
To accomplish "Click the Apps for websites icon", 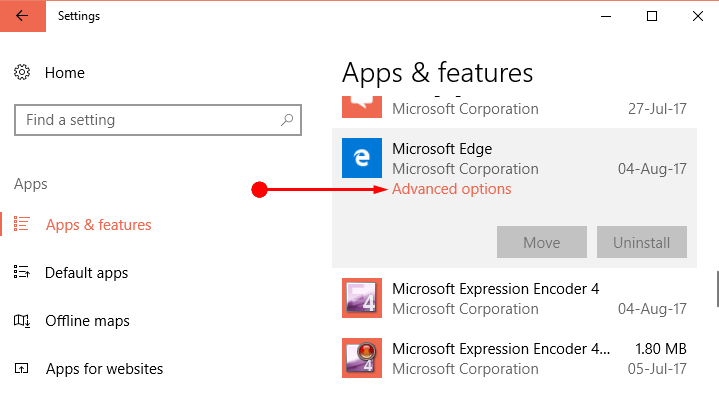I will [22, 368].
